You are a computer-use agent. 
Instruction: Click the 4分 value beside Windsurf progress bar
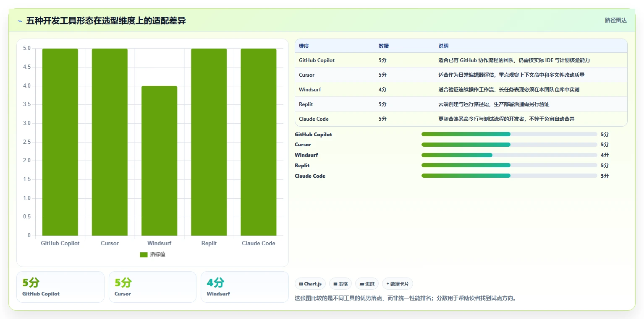pyautogui.click(x=605, y=155)
